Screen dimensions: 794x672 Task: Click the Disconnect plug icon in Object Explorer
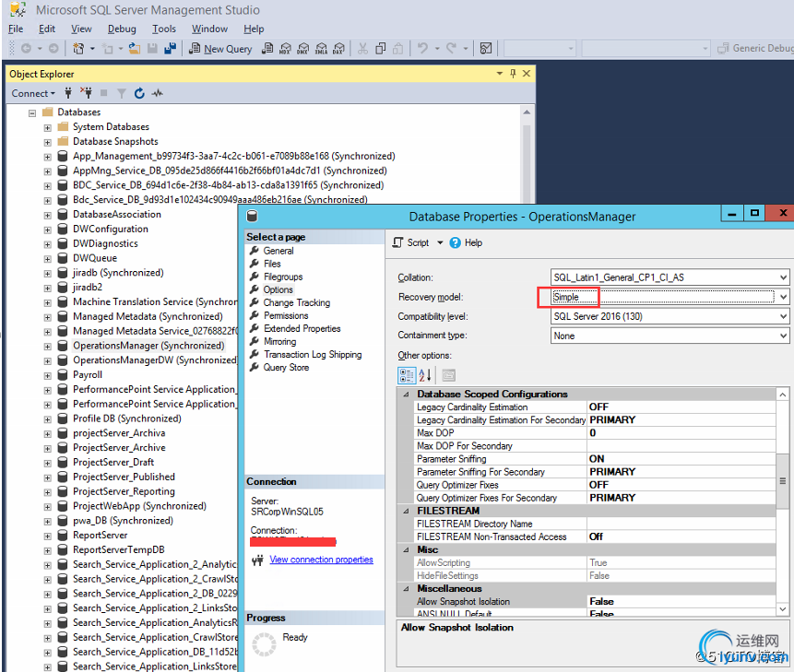click(86, 93)
